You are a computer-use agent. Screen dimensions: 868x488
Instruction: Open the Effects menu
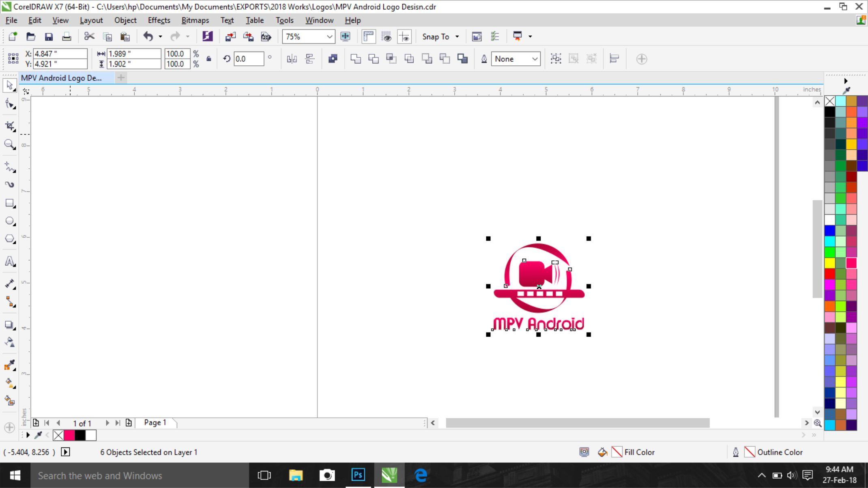coord(159,20)
